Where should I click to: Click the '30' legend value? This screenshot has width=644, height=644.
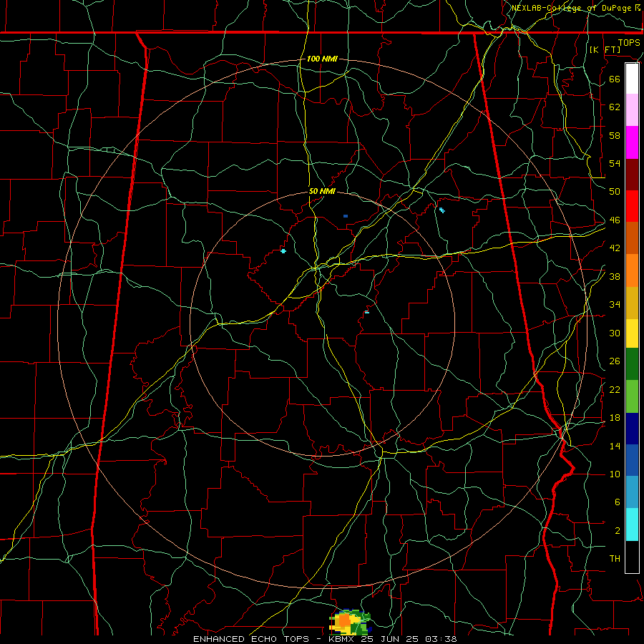click(x=615, y=333)
